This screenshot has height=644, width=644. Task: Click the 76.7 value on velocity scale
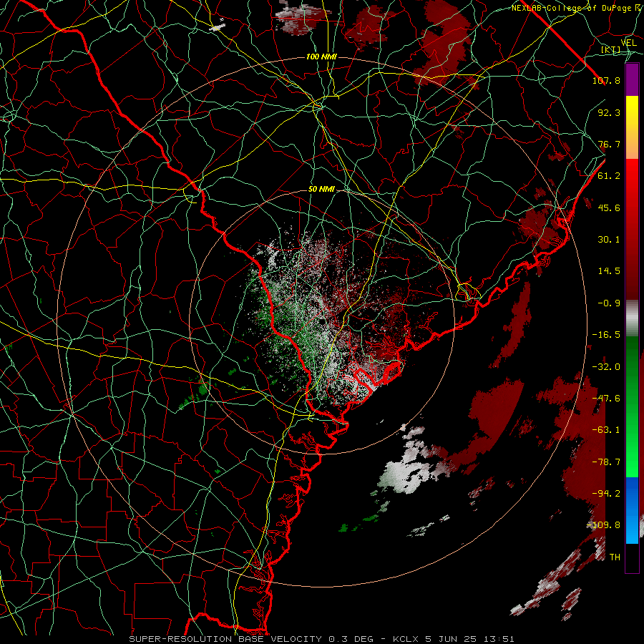click(609, 144)
